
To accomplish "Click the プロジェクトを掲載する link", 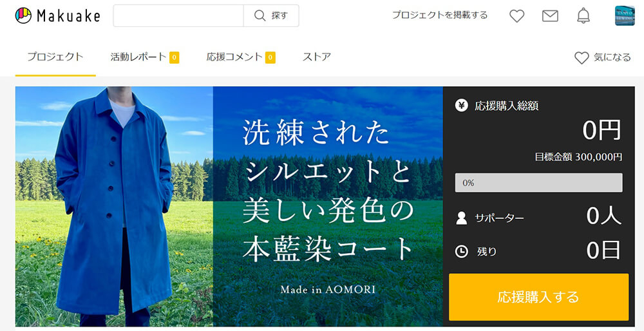I will coord(440,15).
